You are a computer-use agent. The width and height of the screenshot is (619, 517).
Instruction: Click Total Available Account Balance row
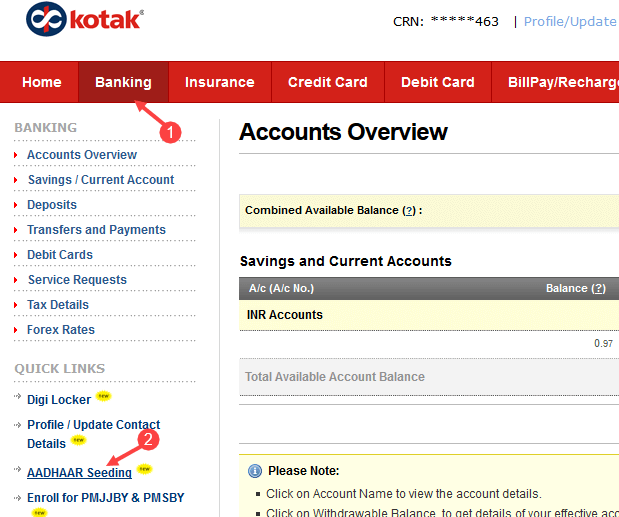click(429, 377)
